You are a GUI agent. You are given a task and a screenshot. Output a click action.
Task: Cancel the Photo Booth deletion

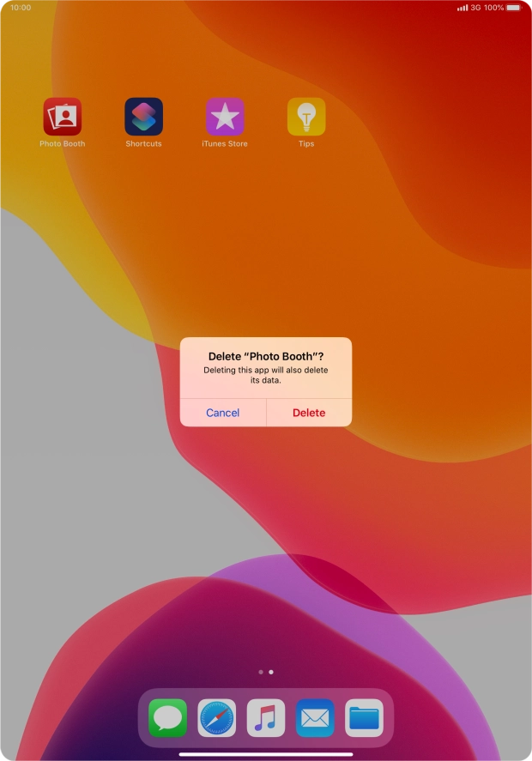[223, 413]
